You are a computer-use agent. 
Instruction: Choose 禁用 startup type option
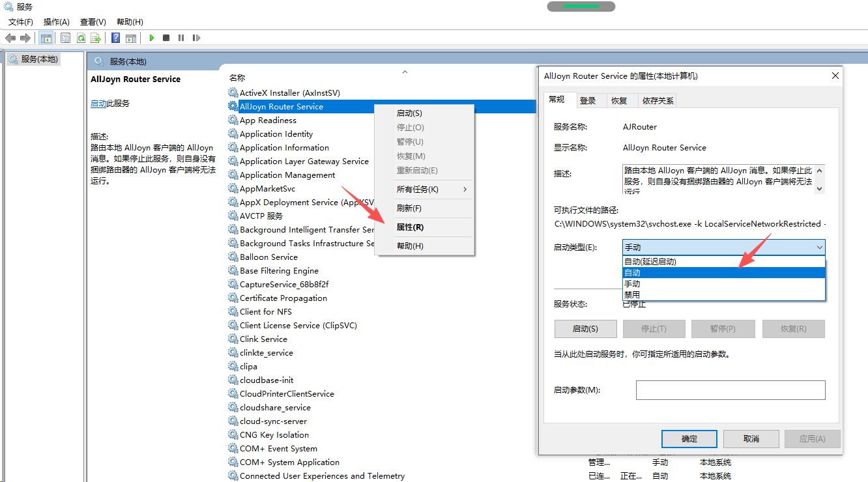pyautogui.click(x=724, y=294)
